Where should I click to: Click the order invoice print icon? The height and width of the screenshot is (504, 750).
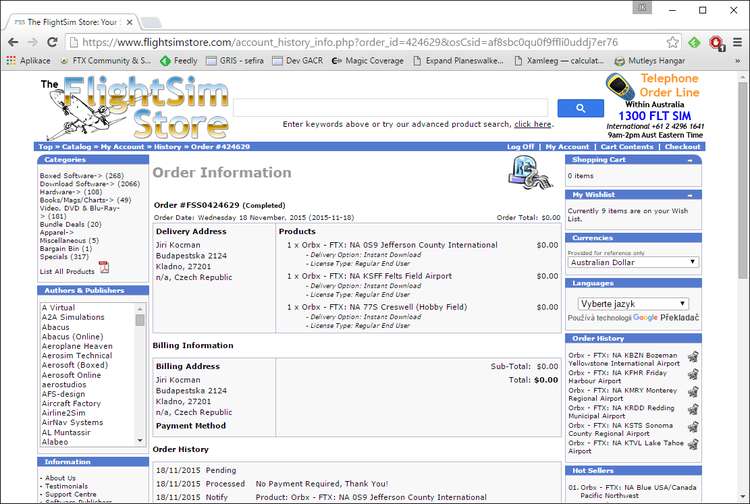click(529, 174)
